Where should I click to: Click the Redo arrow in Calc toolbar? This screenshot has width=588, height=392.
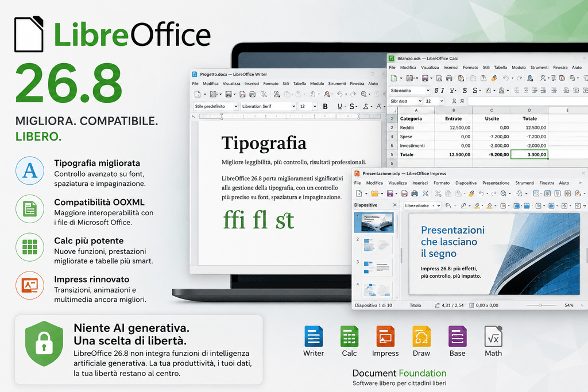[519, 78]
